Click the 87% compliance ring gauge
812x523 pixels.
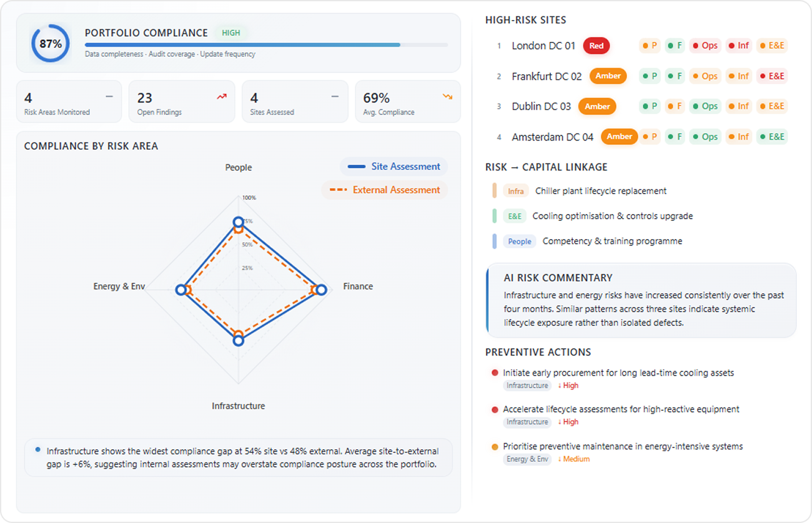pyautogui.click(x=51, y=44)
